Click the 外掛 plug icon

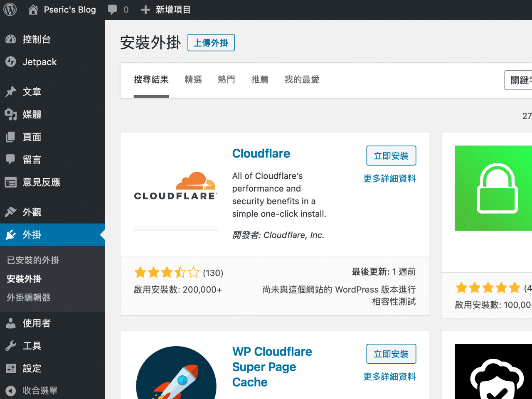(11, 235)
